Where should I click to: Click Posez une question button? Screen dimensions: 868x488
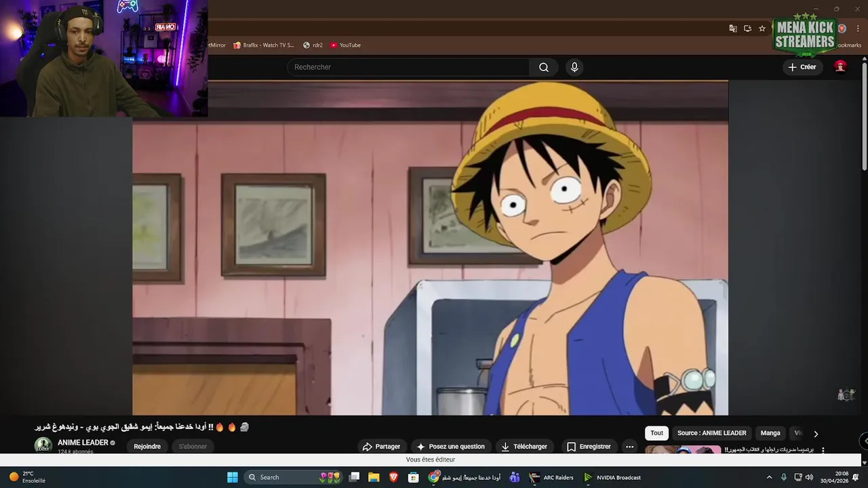(451, 447)
